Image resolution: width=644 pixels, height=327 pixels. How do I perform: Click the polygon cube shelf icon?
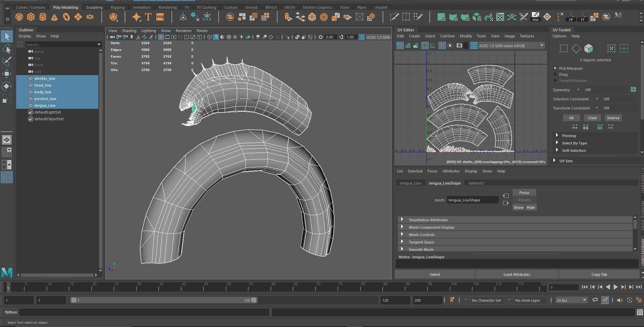point(31,17)
